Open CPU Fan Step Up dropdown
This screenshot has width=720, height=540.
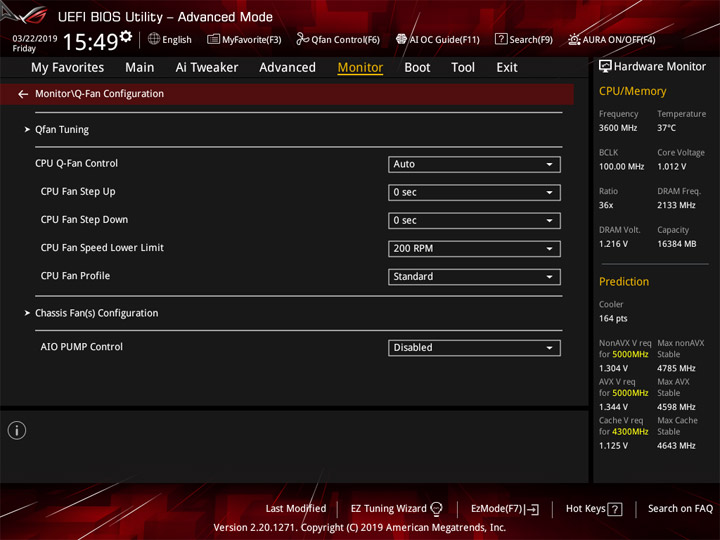(474, 192)
